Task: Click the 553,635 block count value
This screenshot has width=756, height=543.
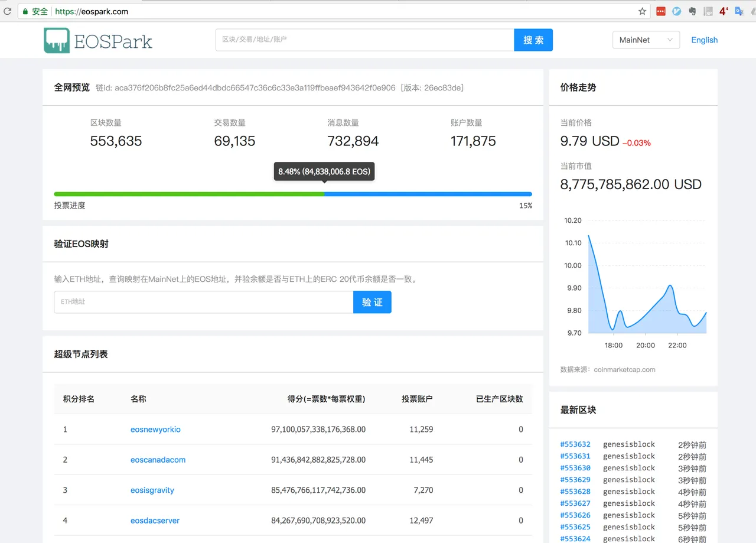Action: click(x=116, y=141)
